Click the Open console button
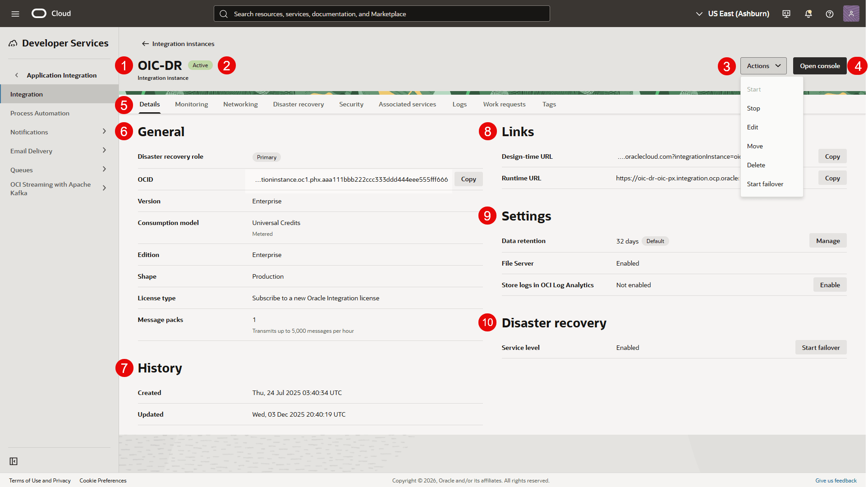 point(820,66)
